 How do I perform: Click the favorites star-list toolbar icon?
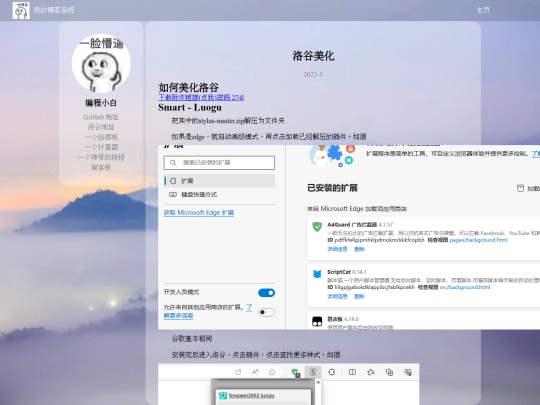tap(371, 372)
